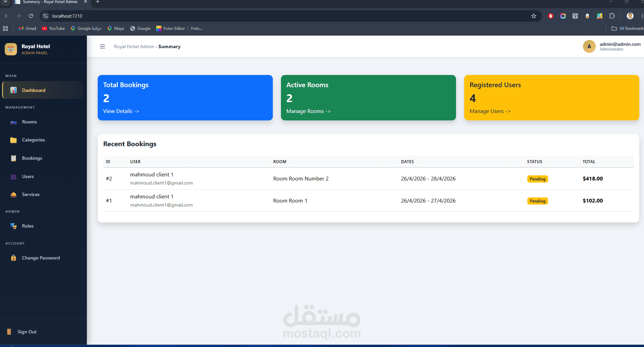Open the admin@admin.com account avatar
The width and height of the screenshot is (644, 347).
[589, 46]
